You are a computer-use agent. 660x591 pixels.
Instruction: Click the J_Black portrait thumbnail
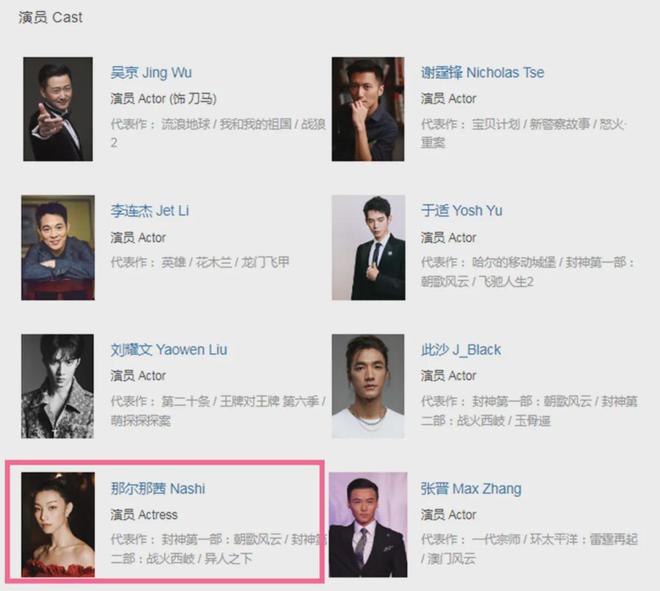tap(368, 386)
